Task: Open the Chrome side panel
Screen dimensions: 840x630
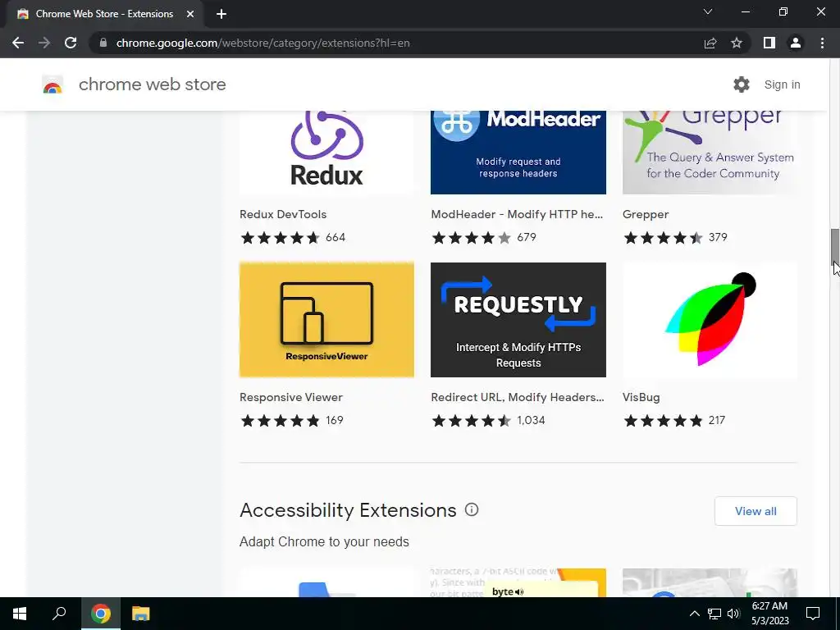Action: click(x=769, y=43)
